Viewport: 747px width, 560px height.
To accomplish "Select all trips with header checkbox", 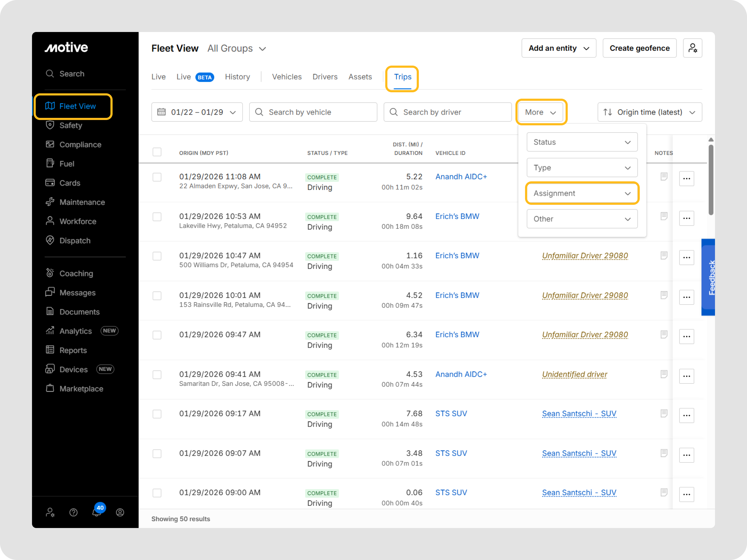I will tap(157, 152).
